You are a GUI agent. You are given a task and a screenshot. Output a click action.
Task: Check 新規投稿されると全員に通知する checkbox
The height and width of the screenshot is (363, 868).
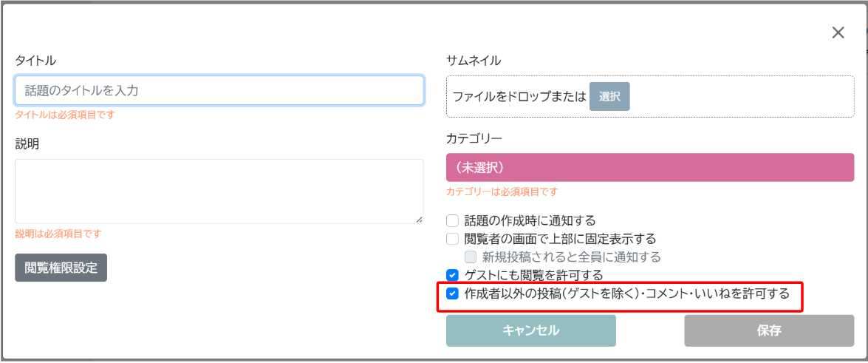[x=471, y=257]
